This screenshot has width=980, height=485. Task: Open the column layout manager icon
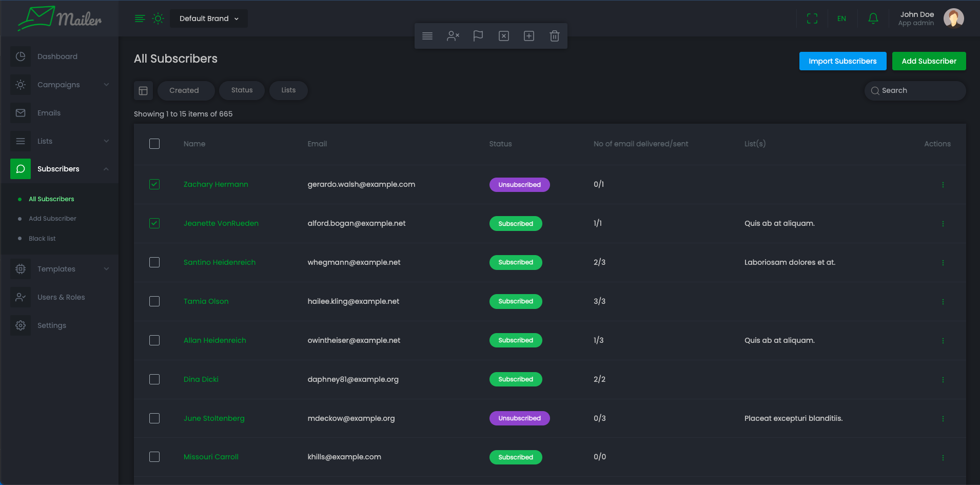pos(143,91)
